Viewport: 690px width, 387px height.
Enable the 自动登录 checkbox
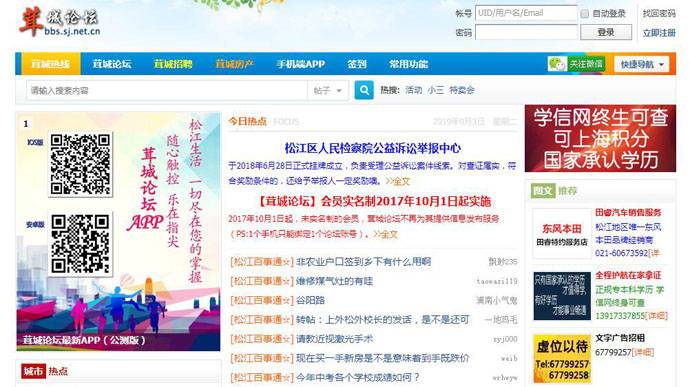pos(584,14)
